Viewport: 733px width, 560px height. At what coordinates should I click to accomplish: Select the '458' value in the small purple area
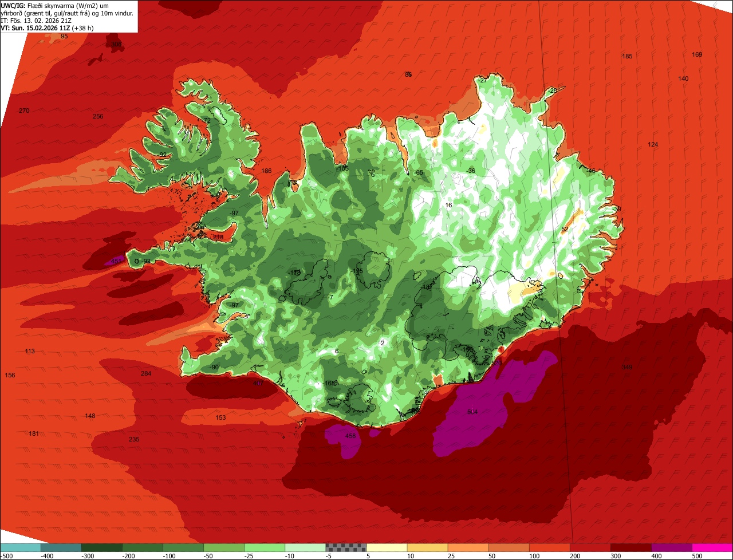click(350, 436)
